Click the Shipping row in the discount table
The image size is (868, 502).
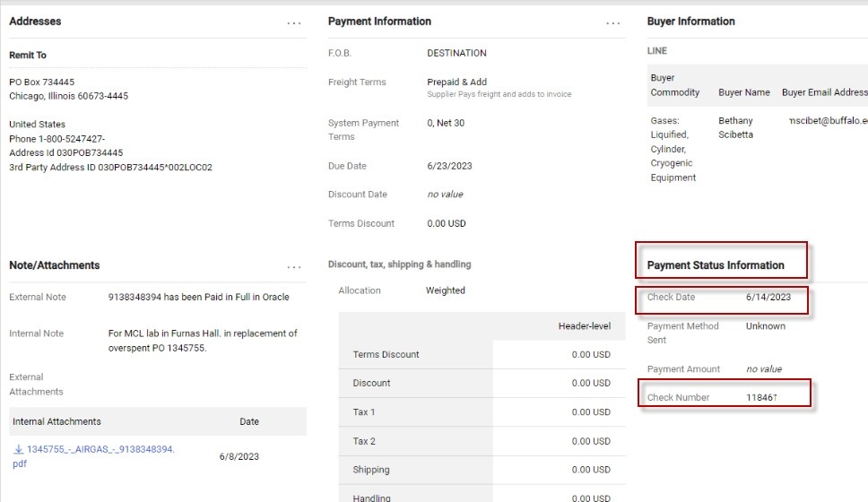point(371,470)
